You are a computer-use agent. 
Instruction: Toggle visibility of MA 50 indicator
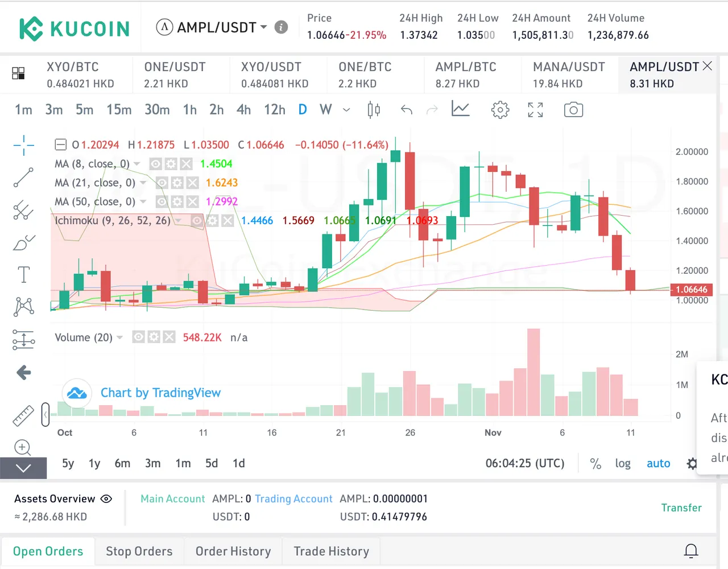(x=162, y=201)
